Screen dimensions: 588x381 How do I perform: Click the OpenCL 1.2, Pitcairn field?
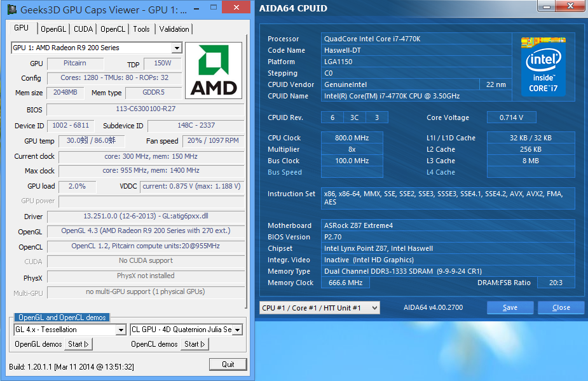pyautogui.click(x=146, y=246)
